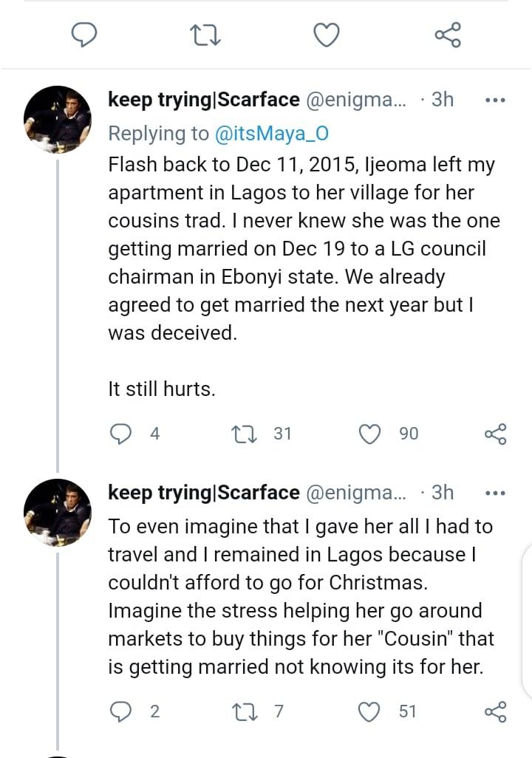Open the 'It still hurts' tweet text
532x758 pixels.
(x=162, y=389)
